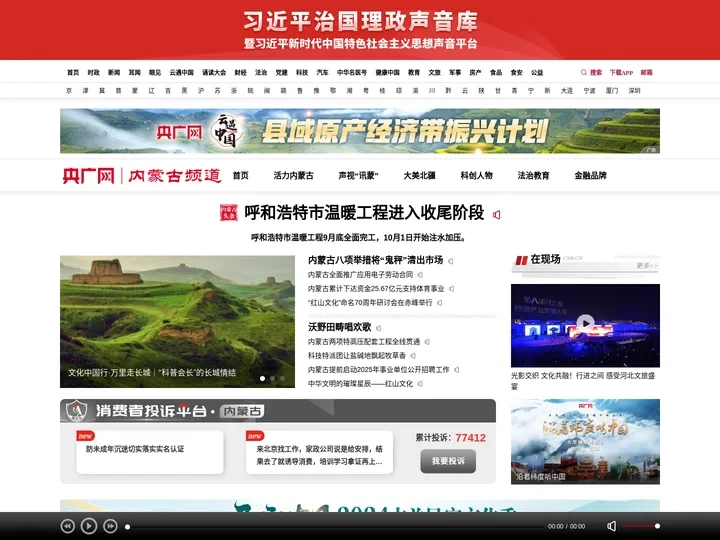The image size is (720, 540).
Task: Open the 科创人物 section
Action: pos(476,175)
